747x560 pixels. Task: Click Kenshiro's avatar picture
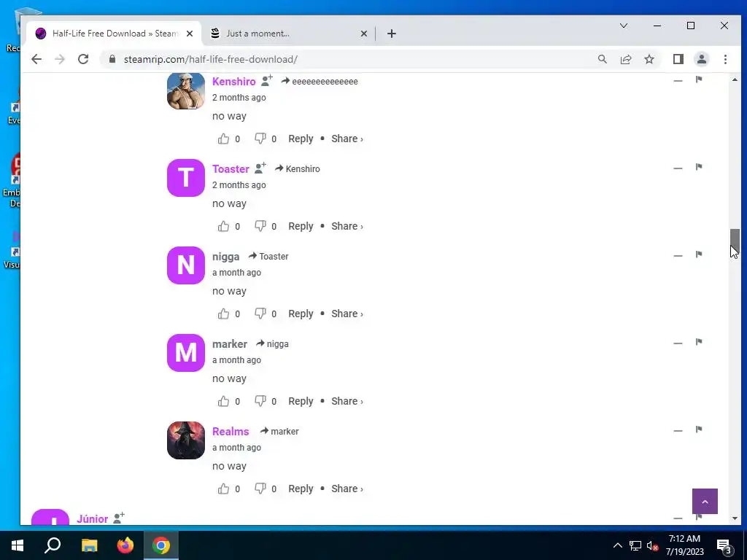click(x=186, y=90)
